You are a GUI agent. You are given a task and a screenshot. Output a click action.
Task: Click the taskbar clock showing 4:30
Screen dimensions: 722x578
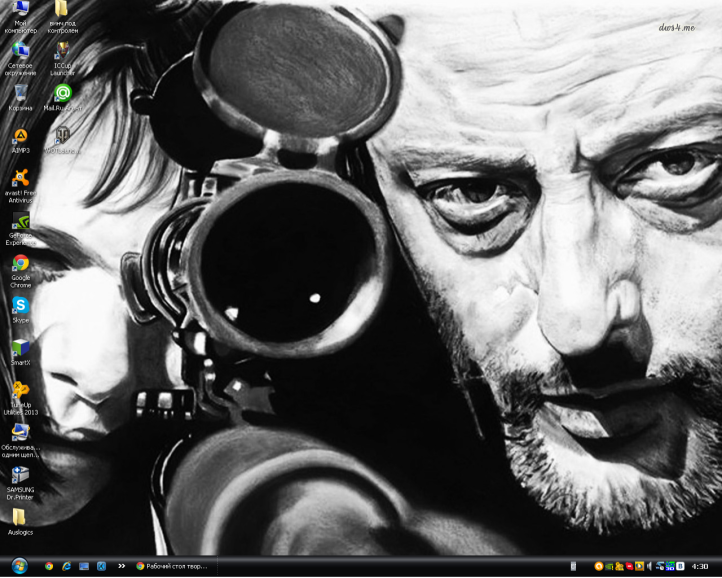(700, 566)
